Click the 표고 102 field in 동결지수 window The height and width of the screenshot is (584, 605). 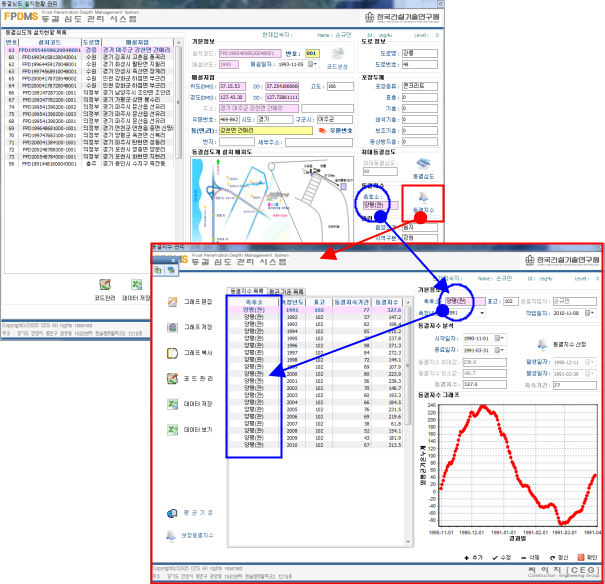[x=511, y=302]
